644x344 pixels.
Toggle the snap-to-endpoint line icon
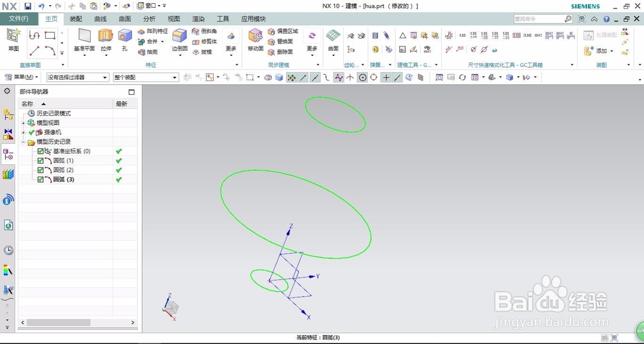coord(303,77)
